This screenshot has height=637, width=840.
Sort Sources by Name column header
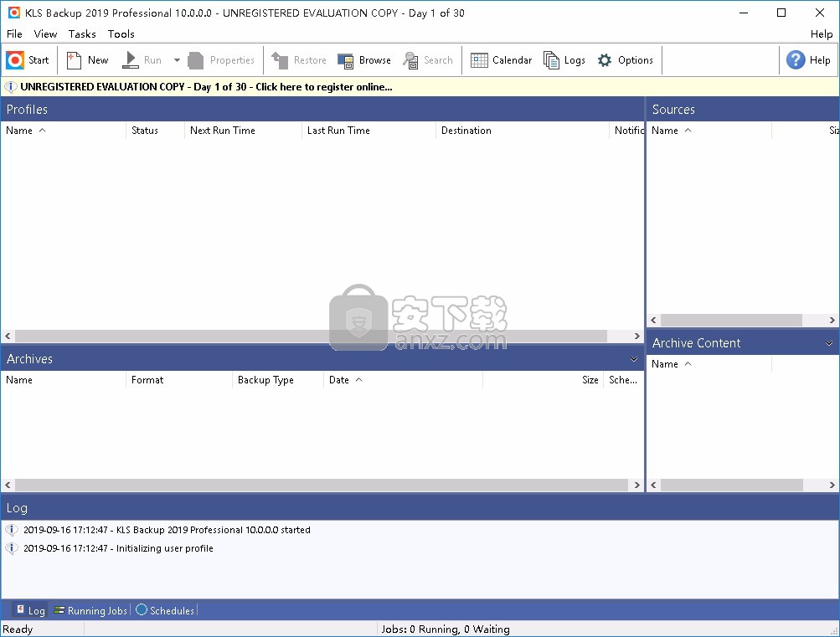(x=709, y=130)
